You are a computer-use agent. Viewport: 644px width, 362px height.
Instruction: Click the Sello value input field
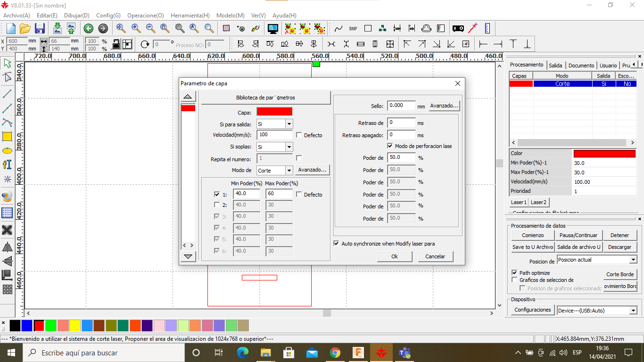point(402,106)
